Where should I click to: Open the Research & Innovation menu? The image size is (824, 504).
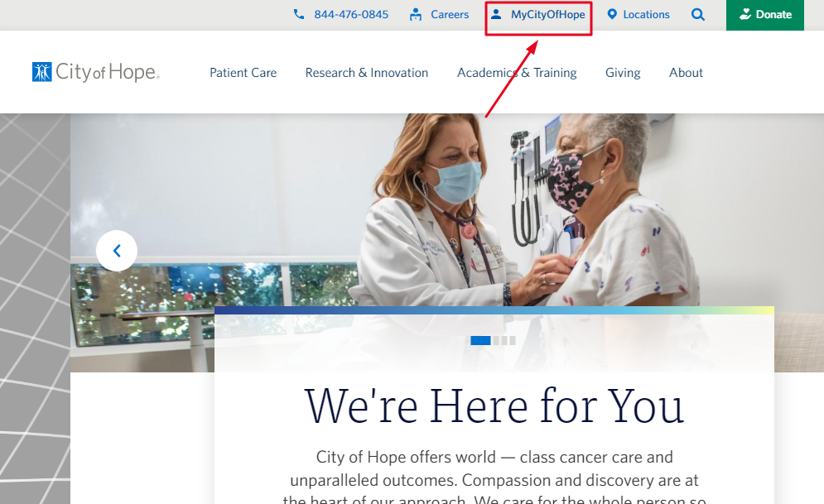click(366, 73)
